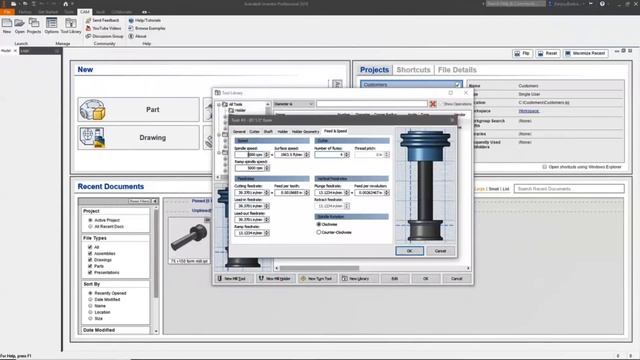Sort recent documents by Date Modified
The image size is (640, 360).
90,300
